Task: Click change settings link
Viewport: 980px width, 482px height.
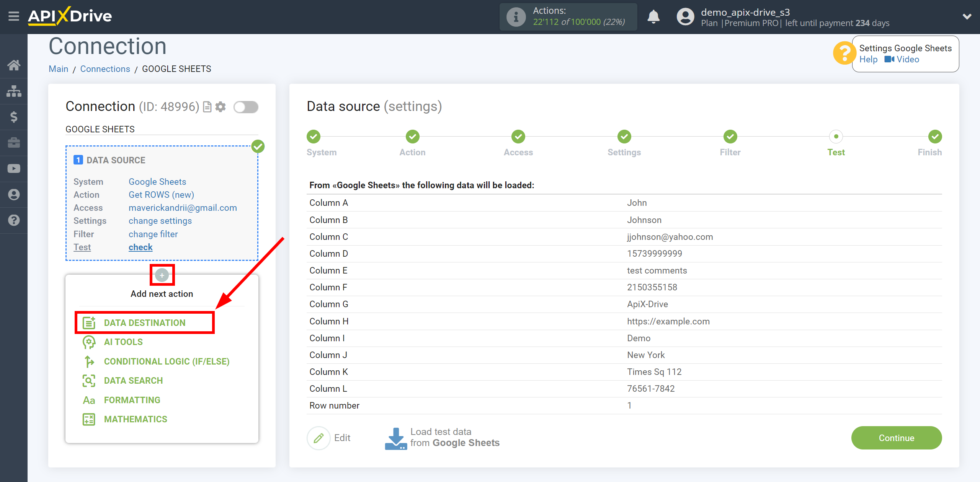Action: pyautogui.click(x=160, y=221)
